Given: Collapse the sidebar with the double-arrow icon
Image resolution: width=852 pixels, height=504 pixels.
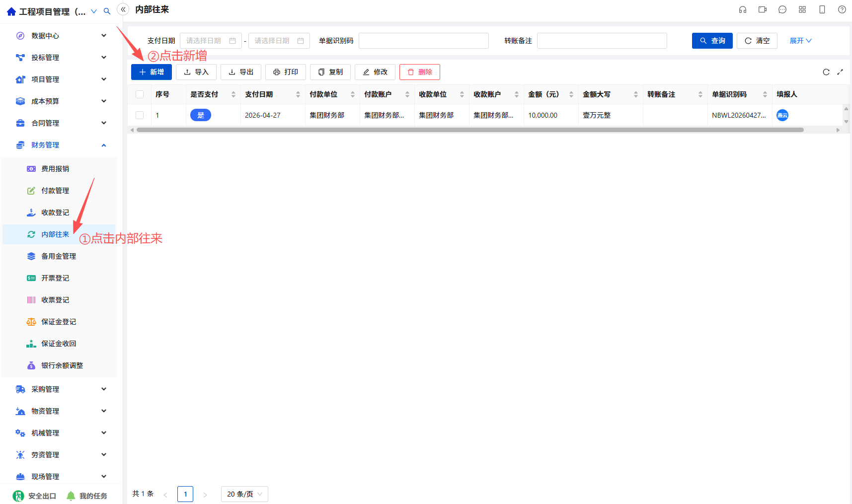Looking at the screenshot, I should [123, 9].
